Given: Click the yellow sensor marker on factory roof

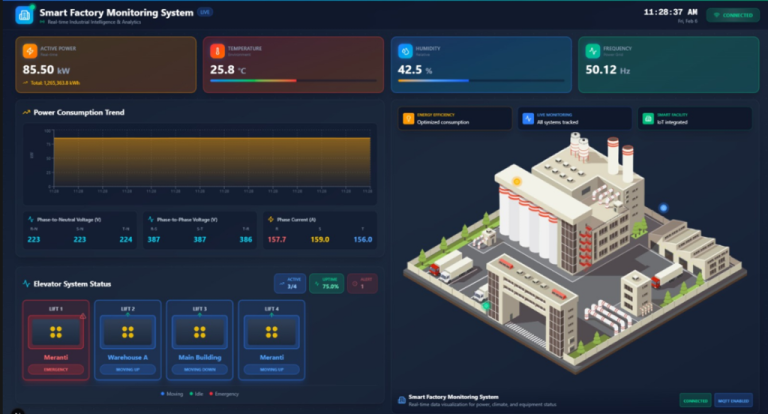Looking at the screenshot, I should point(516,181).
